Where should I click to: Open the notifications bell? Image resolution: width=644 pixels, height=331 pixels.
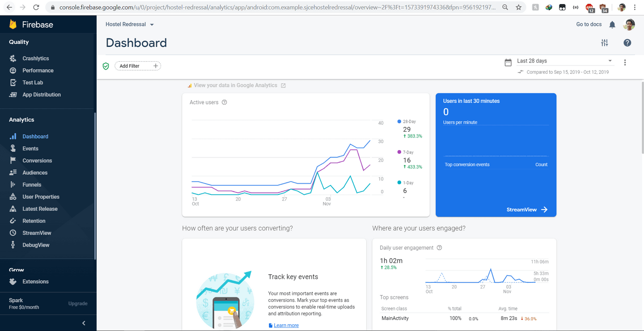pos(612,25)
